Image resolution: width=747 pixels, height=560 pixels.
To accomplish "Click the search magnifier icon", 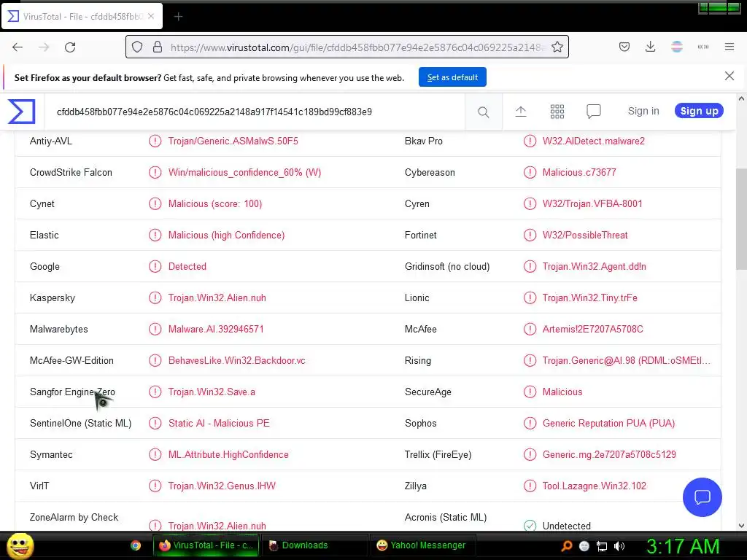I will click(x=483, y=112).
